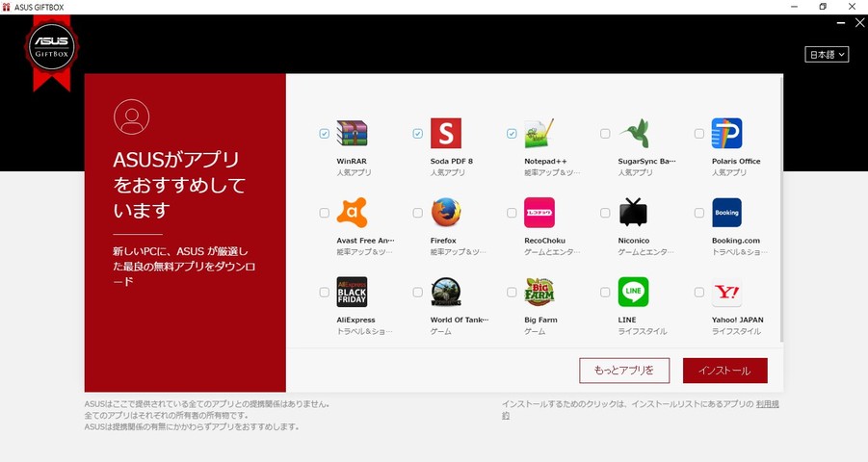Viewport: 868px width, 462px height.
Task: Click the user profile avatar icon
Action: tap(131, 116)
